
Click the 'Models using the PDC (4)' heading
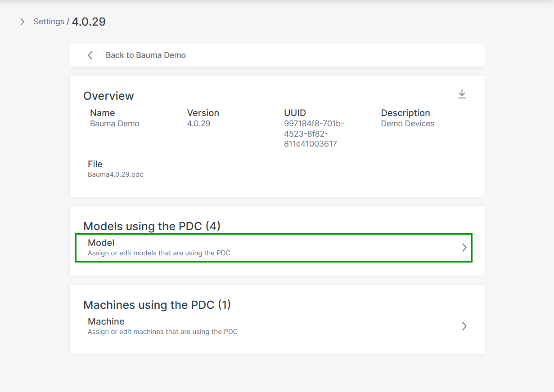coord(152,226)
